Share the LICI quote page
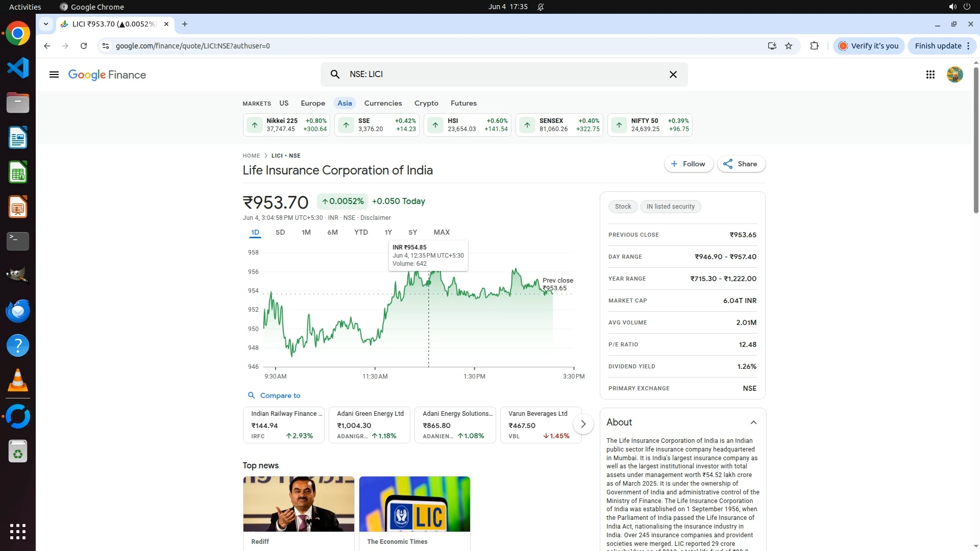 tap(741, 164)
